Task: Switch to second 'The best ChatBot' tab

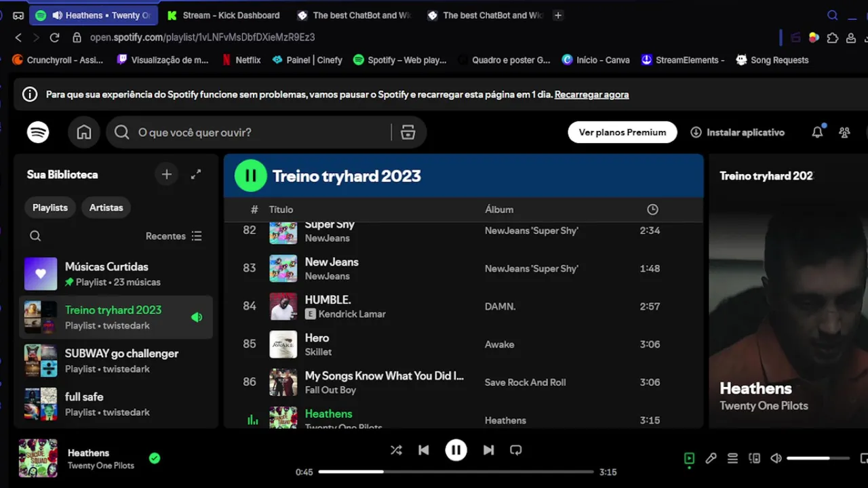Action: [485, 15]
